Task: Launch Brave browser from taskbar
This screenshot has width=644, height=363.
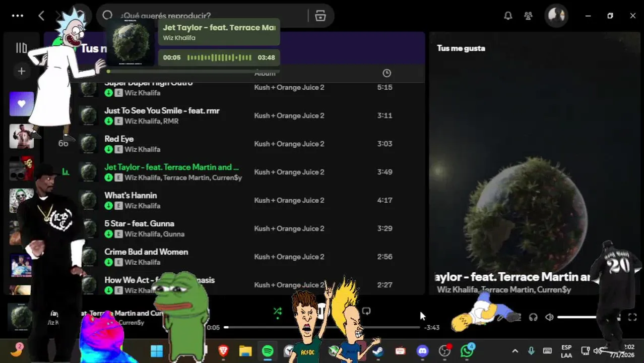Action: tap(223, 351)
